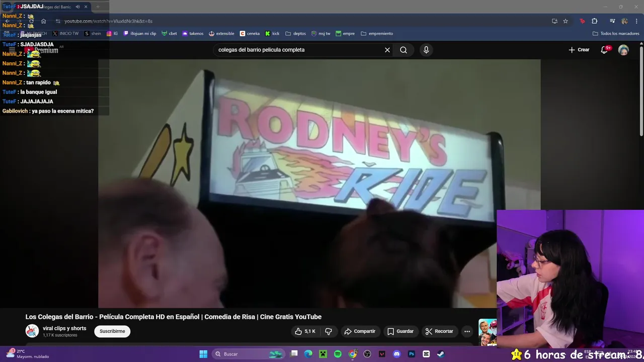Like the video showing 5,1 K
This screenshot has width=644, height=362.
(x=305, y=331)
